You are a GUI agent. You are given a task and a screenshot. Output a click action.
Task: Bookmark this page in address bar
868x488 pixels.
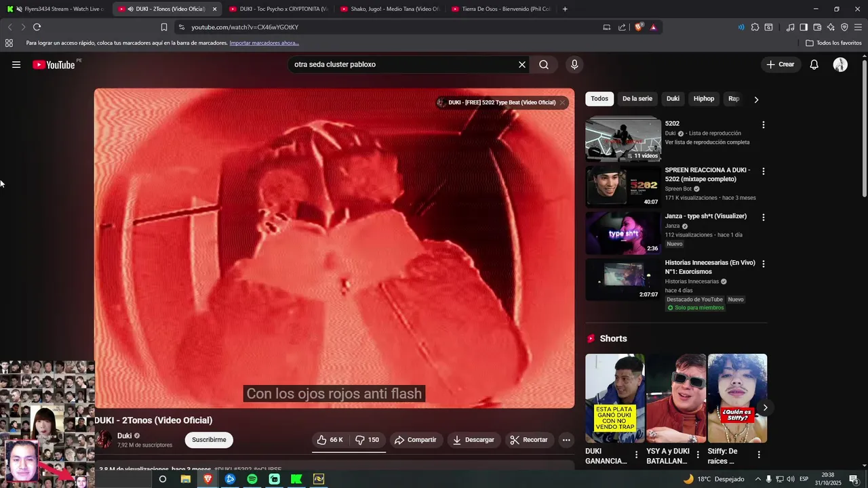(164, 27)
